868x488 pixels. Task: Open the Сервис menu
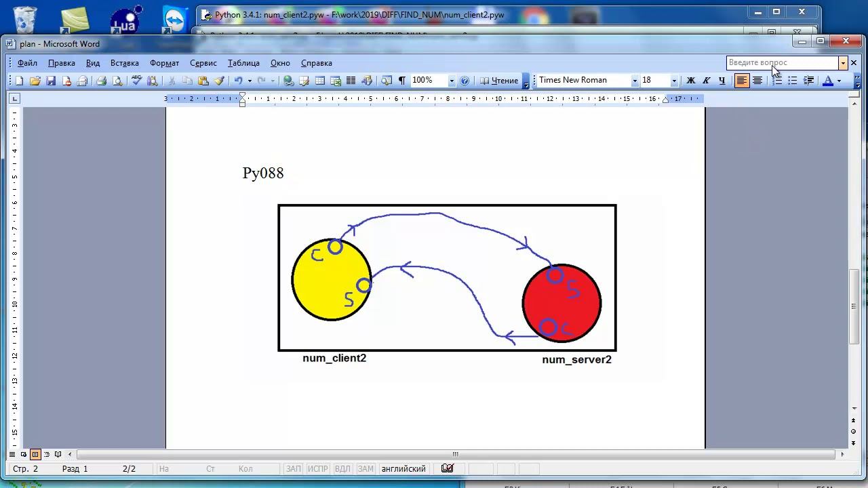[203, 63]
